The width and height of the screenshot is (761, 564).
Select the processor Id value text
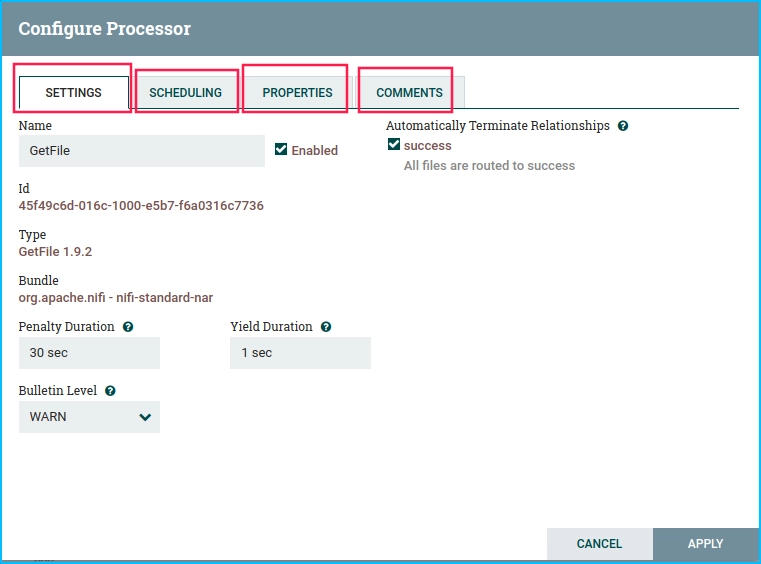141,206
